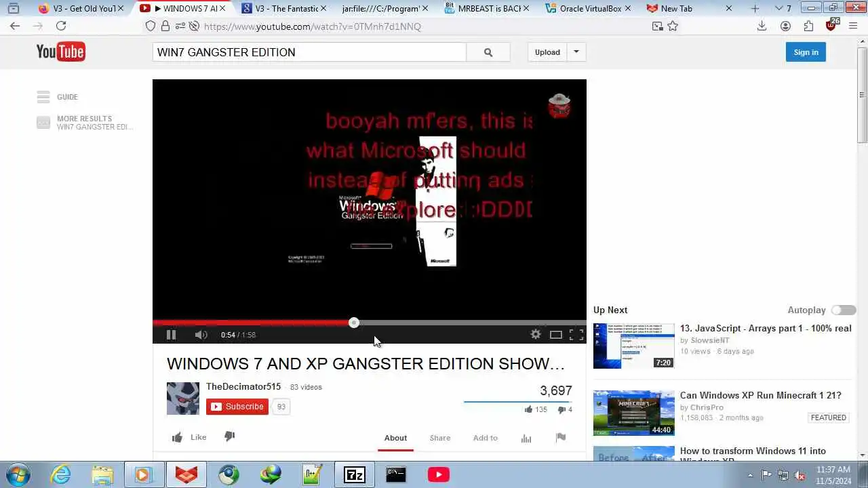Open the browser hamburger menu
The image size is (868, 488).
(854, 26)
